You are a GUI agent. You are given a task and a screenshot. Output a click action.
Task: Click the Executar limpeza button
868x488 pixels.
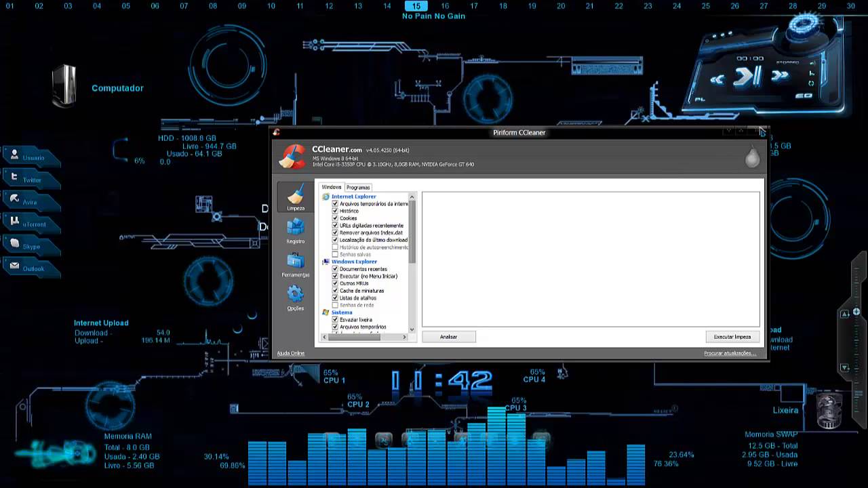732,337
